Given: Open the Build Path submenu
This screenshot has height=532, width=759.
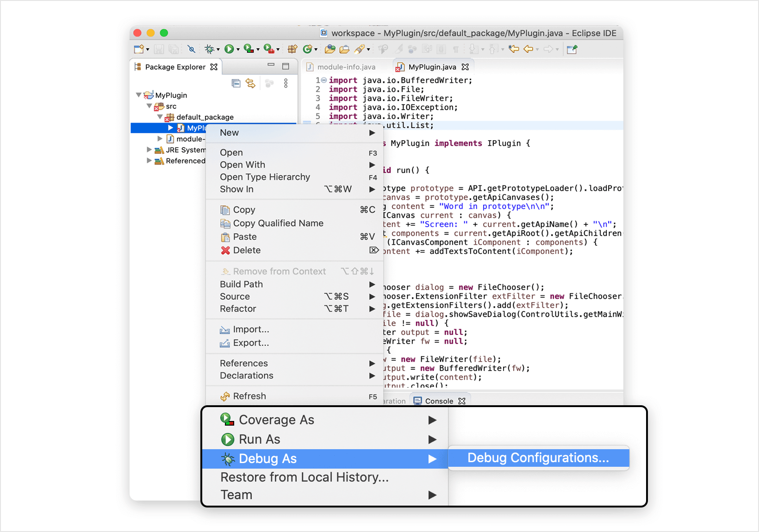Looking at the screenshot, I should click(x=294, y=285).
